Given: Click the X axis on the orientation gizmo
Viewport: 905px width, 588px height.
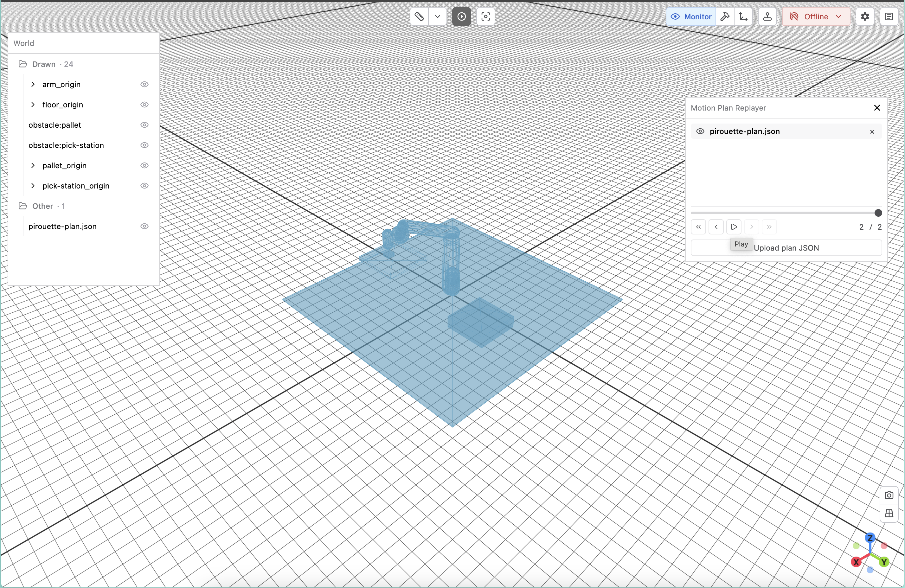Looking at the screenshot, I should click(x=856, y=562).
